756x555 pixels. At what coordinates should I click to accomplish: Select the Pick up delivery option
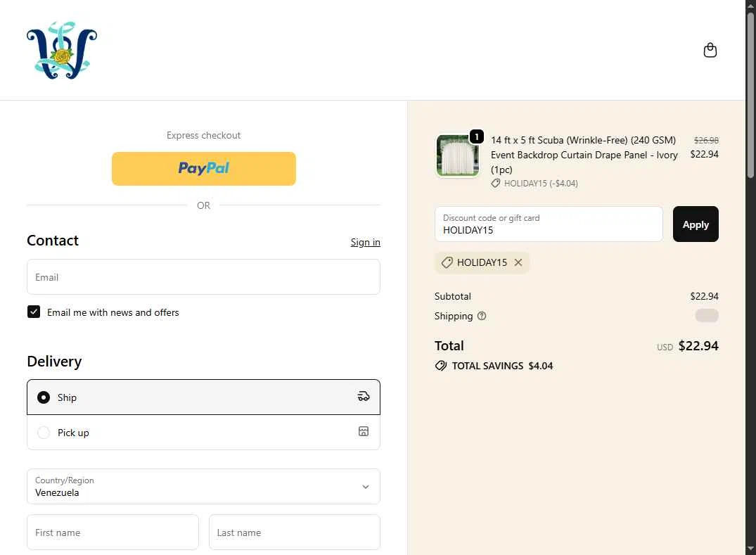[x=203, y=433]
